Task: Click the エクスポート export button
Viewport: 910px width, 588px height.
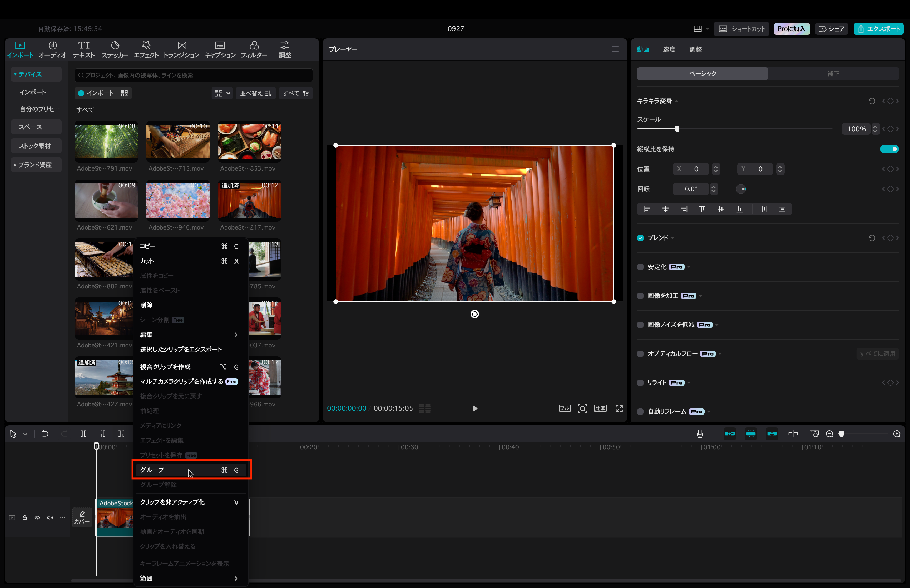Action: (878, 29)
